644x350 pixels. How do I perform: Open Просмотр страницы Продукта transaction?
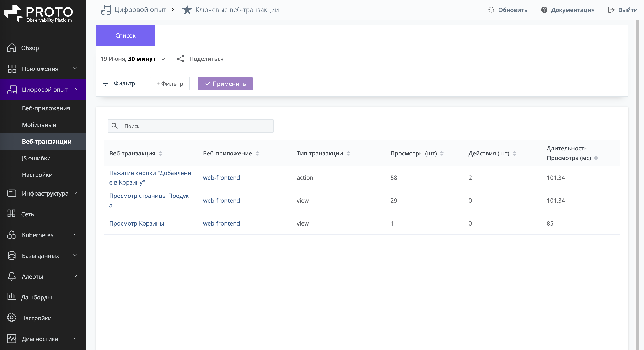(150, 200)
